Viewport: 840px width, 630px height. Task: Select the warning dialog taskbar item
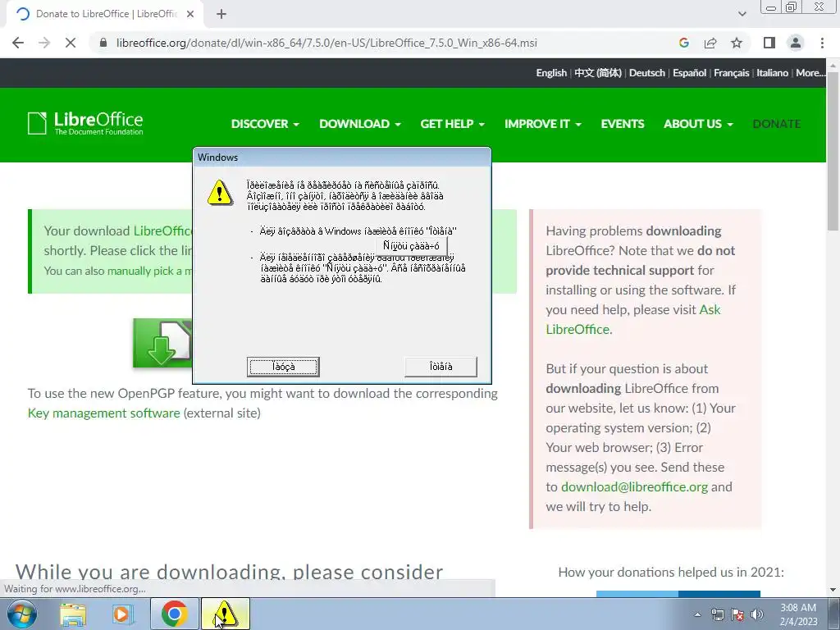click(x=225, y=614)
